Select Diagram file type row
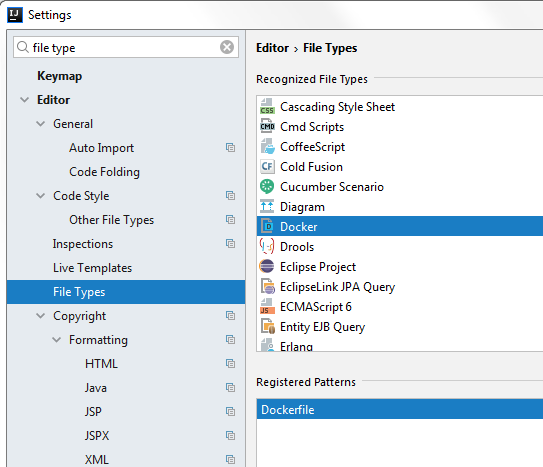Viewport: 543px width, 467px height. (400, 207)
